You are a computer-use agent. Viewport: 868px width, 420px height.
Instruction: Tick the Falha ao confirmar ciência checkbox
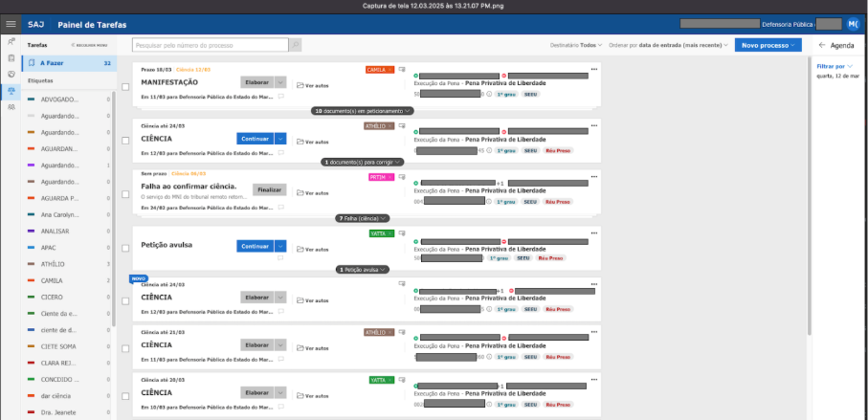[125, 194]
